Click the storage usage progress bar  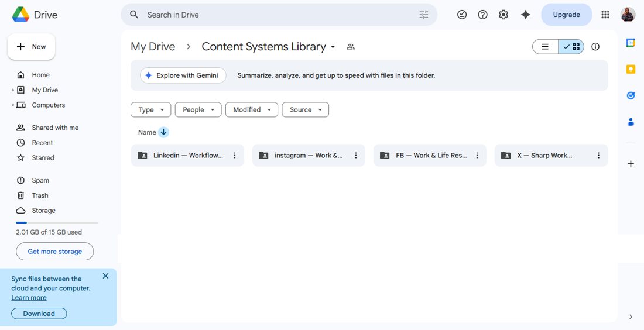point(57,222)
